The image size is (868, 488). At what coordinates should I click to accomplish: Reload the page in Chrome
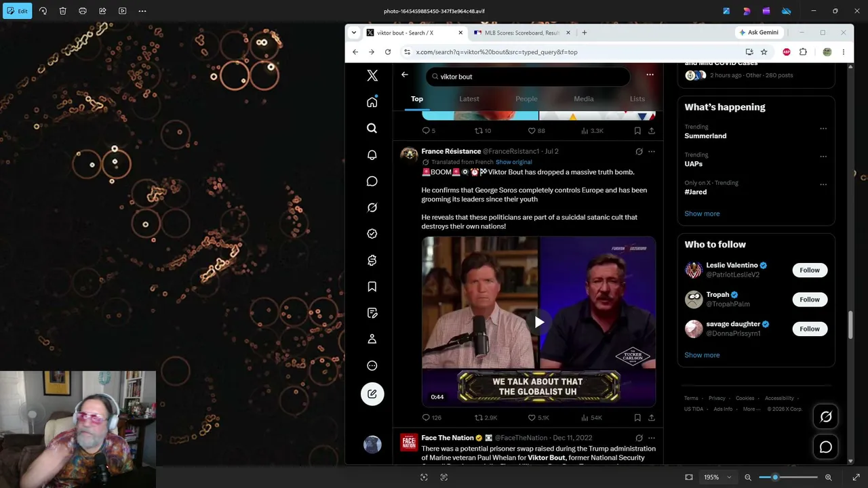tap(388, 52)
